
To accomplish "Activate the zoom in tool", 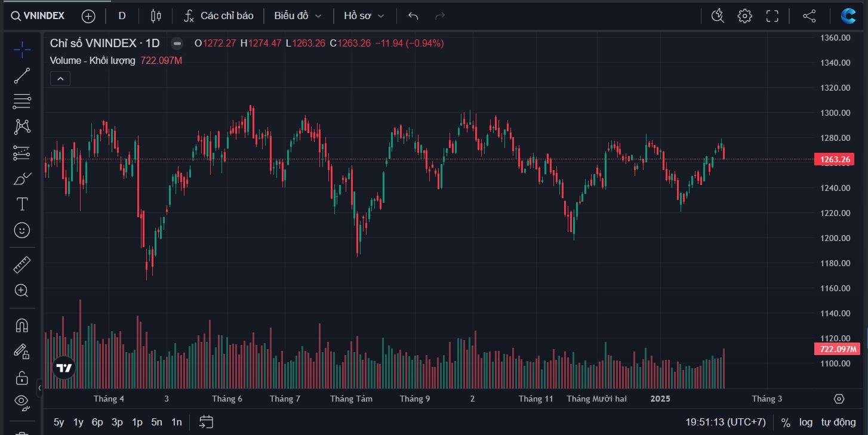I will (x=22, y=291).
